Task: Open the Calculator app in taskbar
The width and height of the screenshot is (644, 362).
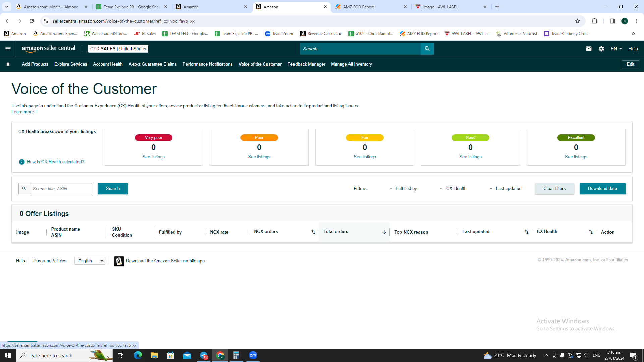Action: coord(236,355)
